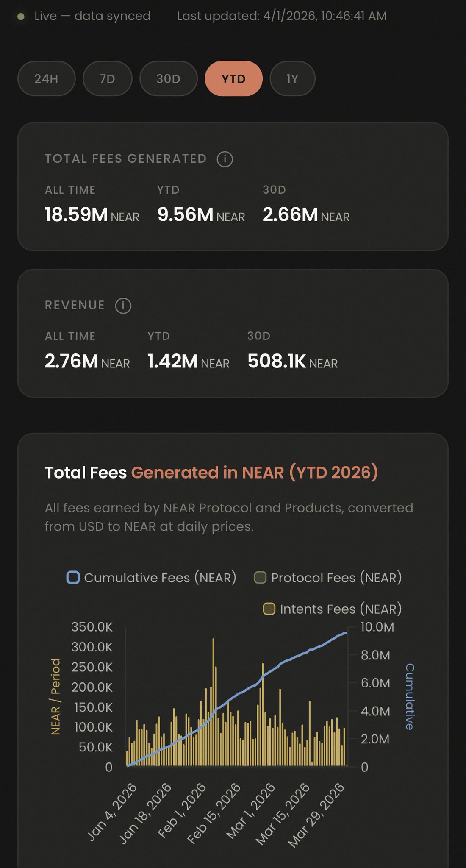Click the Last updated timestamp text
Viewport: 466px width, 868px height.
coord(281,17)
